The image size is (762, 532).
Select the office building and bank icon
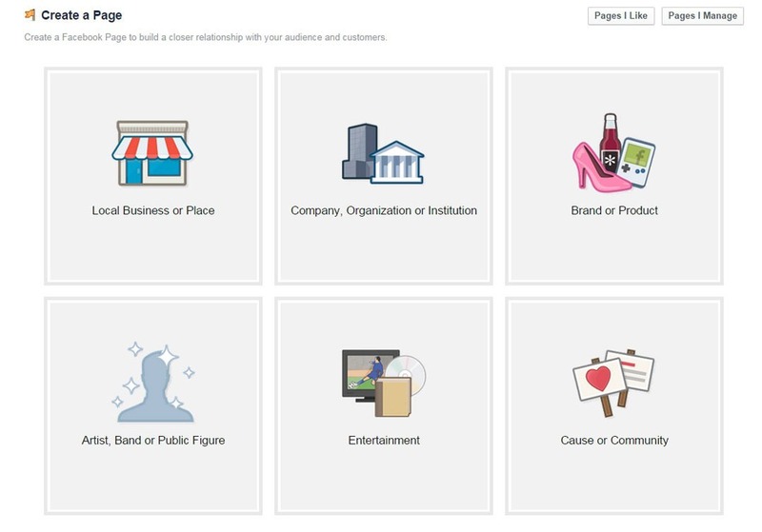click(383, 152)
